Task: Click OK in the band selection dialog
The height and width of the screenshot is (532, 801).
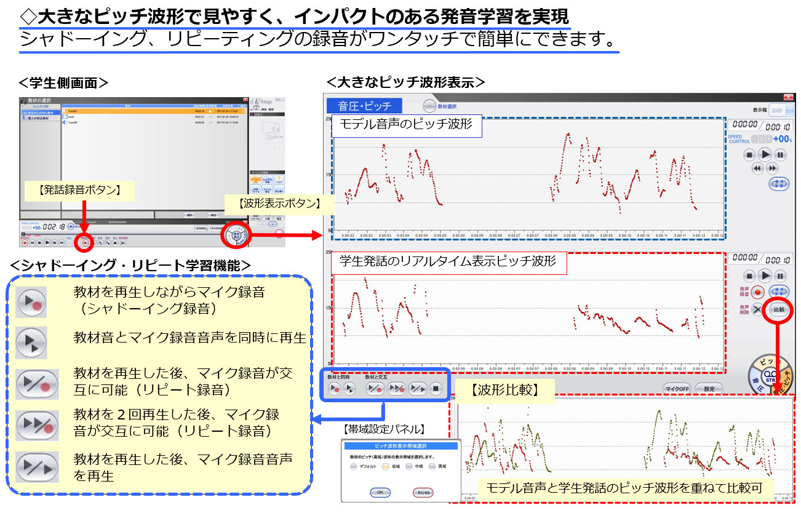Action: point(380,492)
